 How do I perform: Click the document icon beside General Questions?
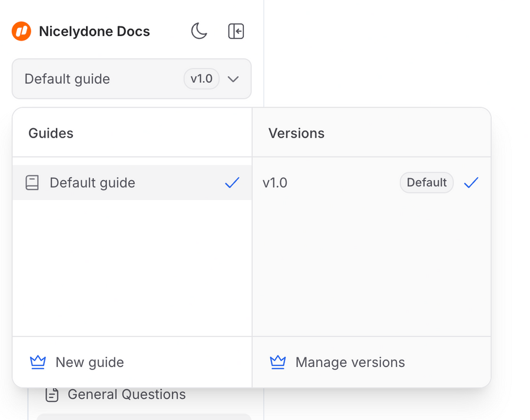[x=52, y=394]
